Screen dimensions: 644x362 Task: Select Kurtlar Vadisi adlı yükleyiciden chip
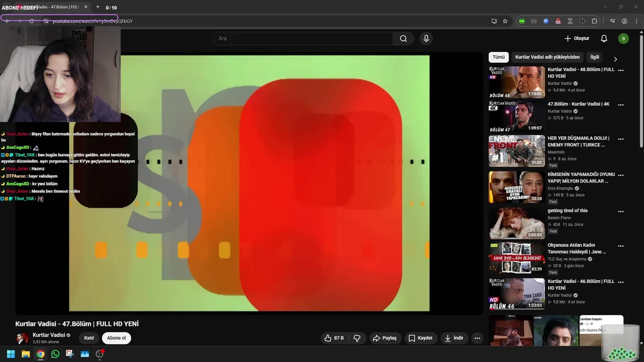pos(547,57)
